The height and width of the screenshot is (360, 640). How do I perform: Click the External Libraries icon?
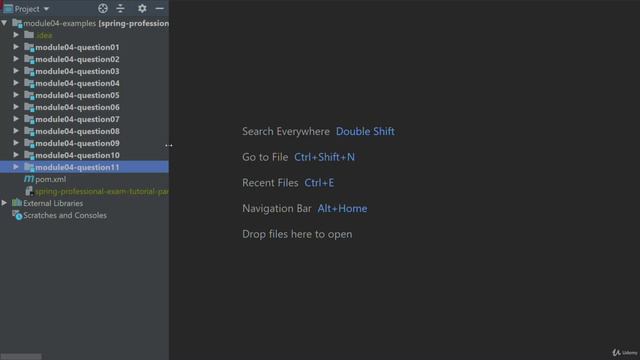[x=17, y=202]
